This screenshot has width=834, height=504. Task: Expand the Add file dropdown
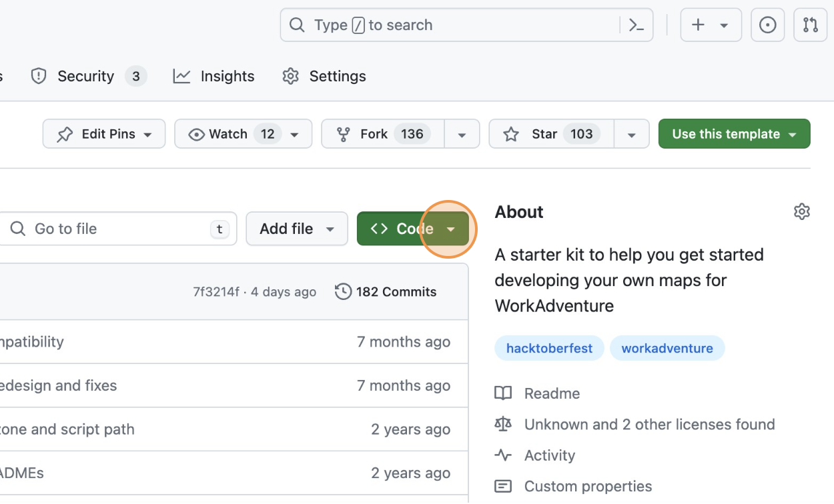coord(297,229)
